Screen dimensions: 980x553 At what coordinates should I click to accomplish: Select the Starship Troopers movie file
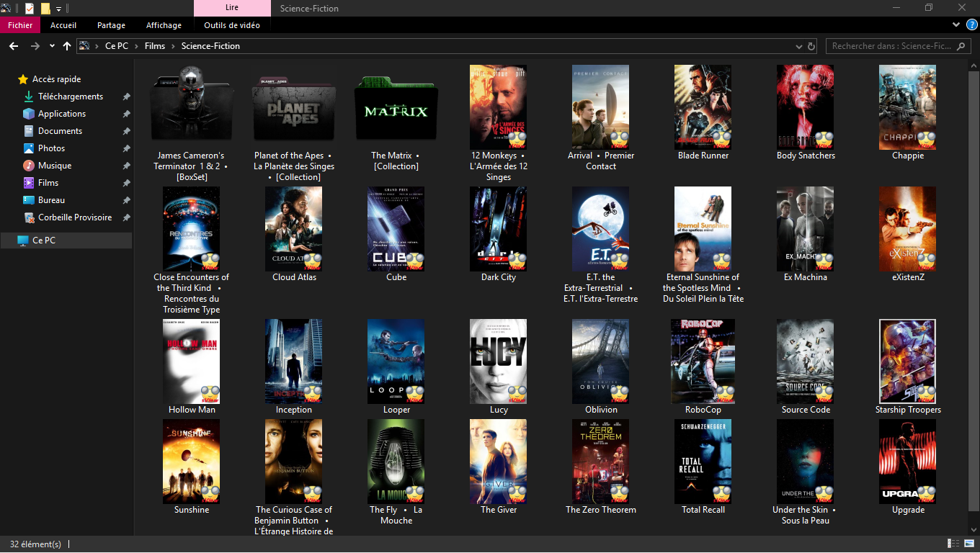pos(908,361)
